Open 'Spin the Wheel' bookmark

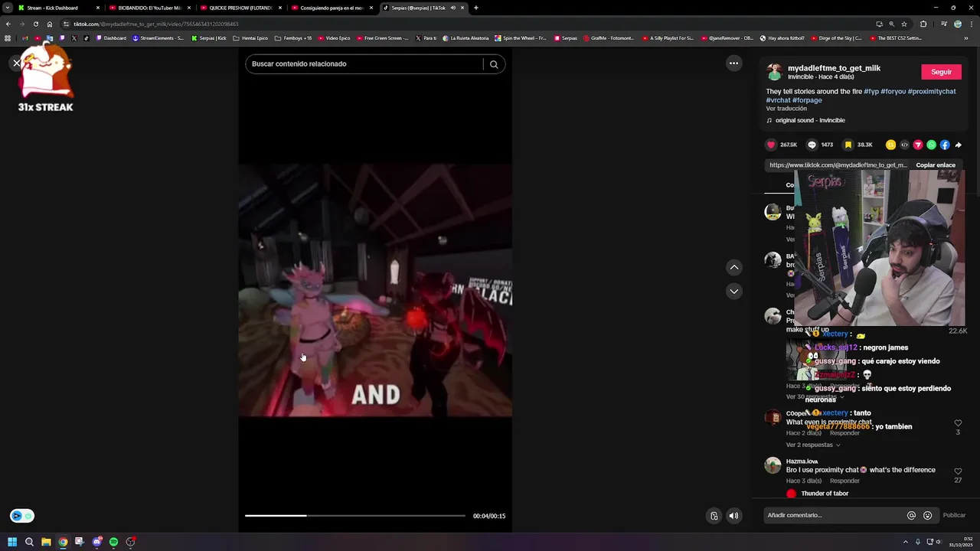(521, 37)
